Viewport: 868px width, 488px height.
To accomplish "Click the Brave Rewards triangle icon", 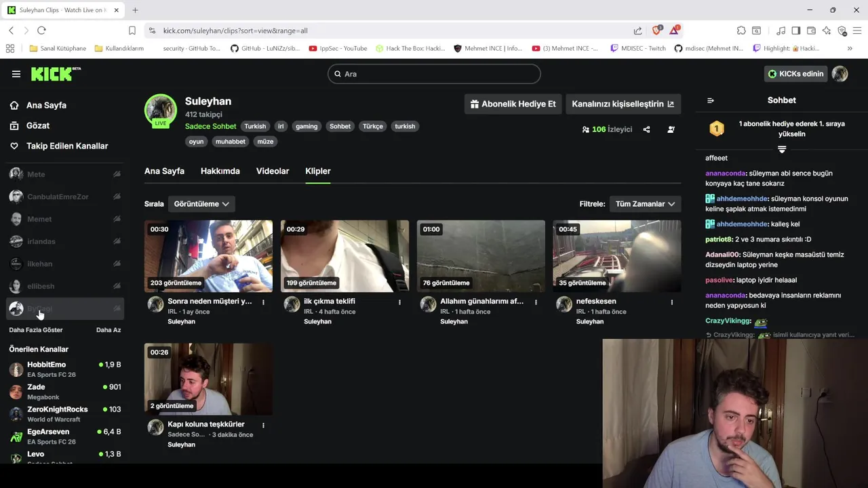I will 674,30.
